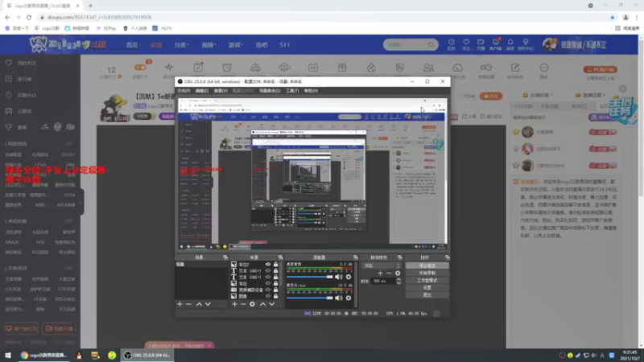The image size is (644, 362).
Task: Pop out the Sources dock icon
Action: (280, 257)
